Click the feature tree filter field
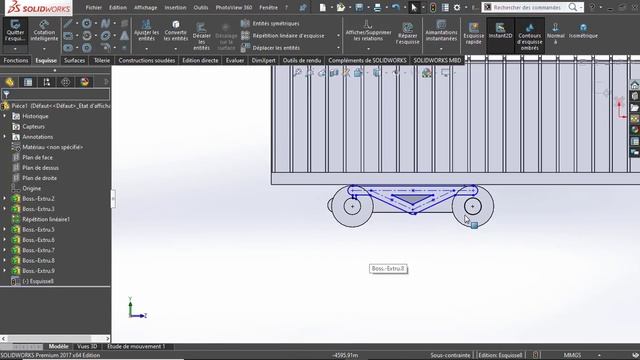The width and height of the screenshot is (640, 360). pyautogui.click(x=56, y=95)
